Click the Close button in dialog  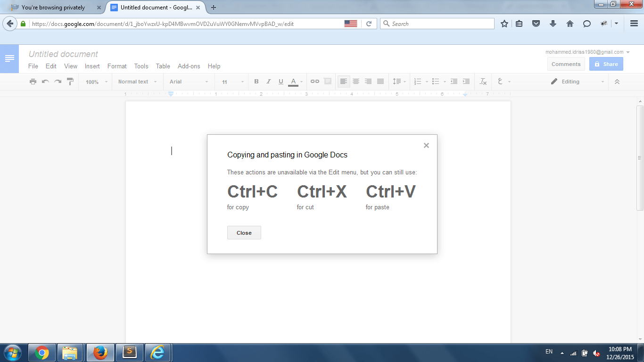coord(244,233)
